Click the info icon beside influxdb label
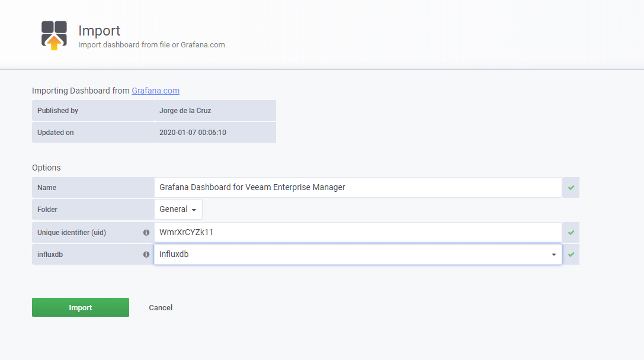The height and width of the screenshot is (360, 644). point(146,255)
